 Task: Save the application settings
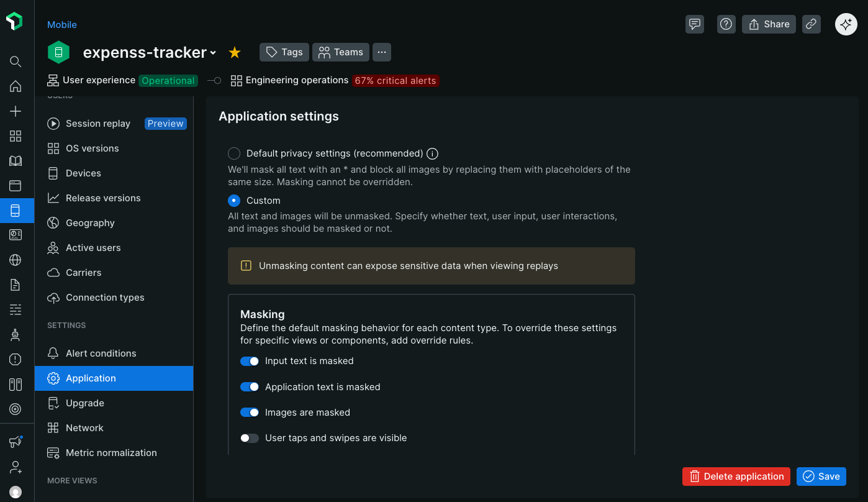tap(821, 476)
